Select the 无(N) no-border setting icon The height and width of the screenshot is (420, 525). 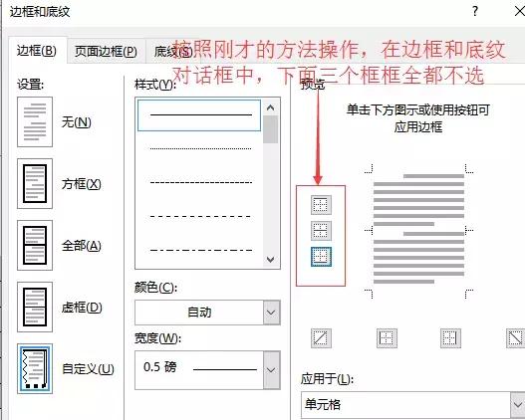(35, 122)
